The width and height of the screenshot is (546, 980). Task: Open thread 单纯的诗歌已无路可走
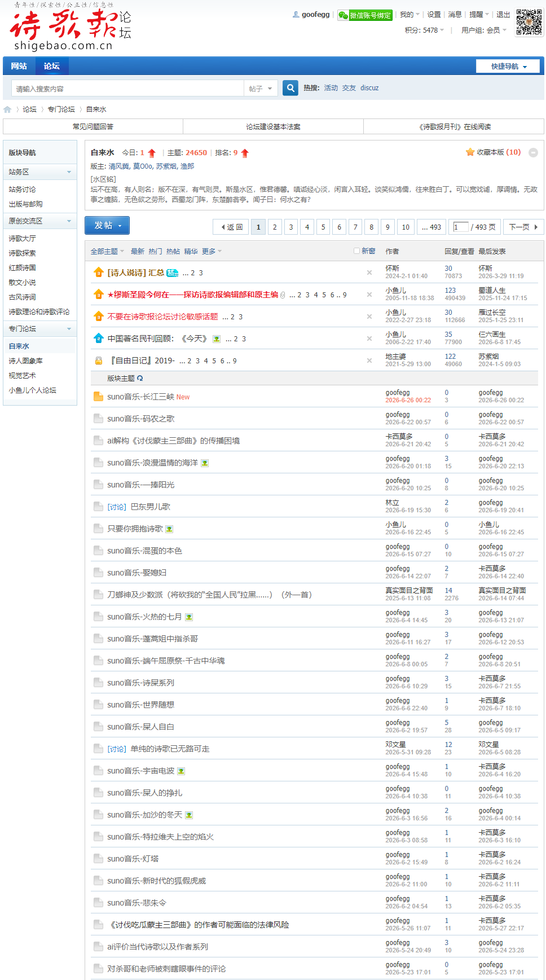[170, 749]
